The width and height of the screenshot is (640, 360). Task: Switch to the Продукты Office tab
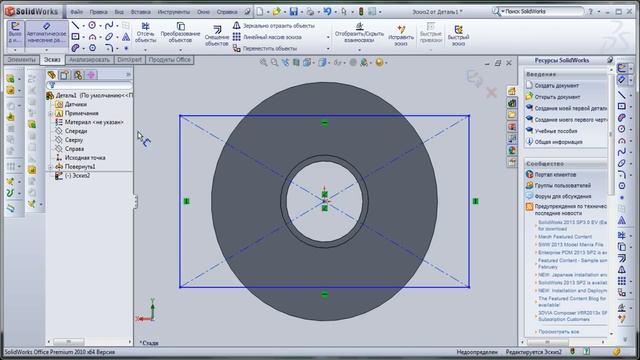point(169,60)
